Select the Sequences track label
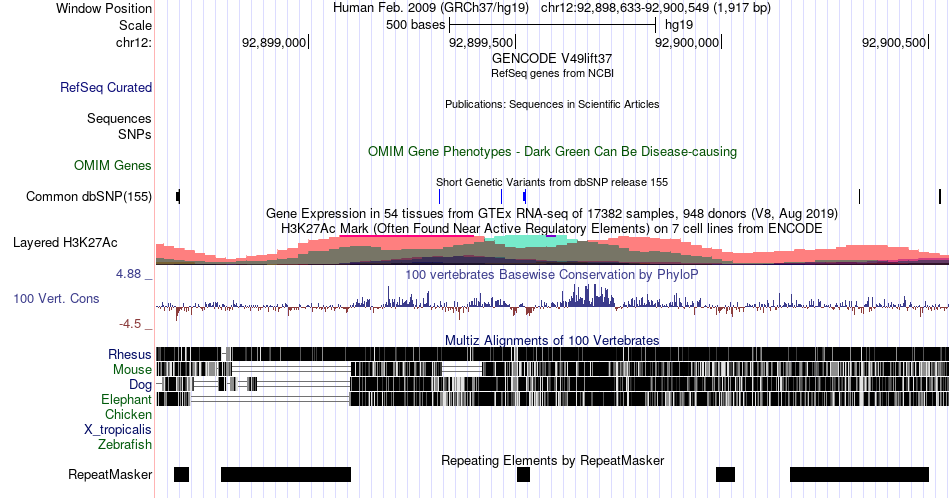The image size is (950, 498). [x=119, y=118]
